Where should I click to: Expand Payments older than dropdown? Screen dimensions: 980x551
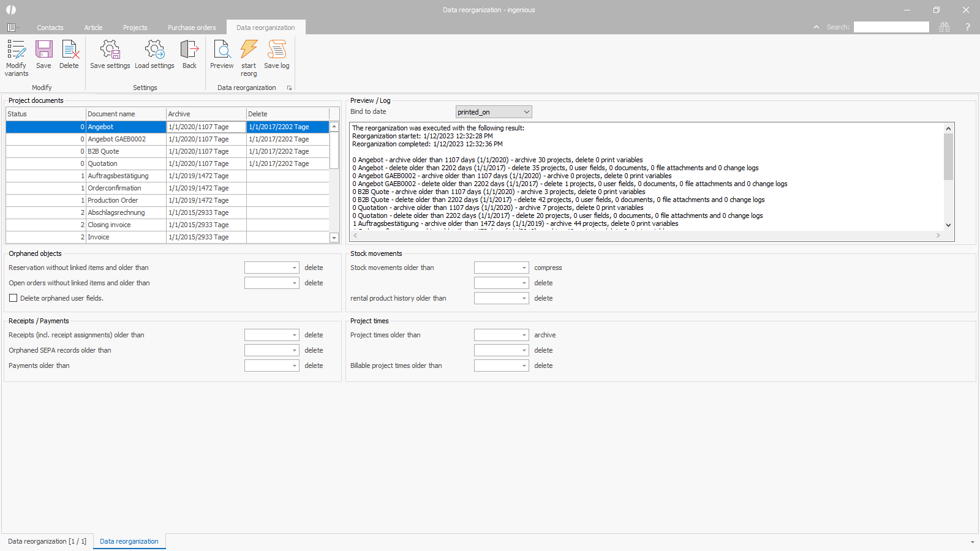(x=294, y=365)
